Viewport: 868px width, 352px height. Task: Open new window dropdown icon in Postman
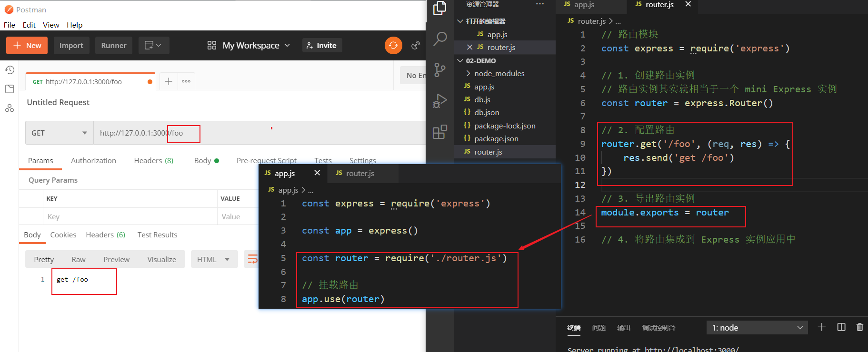click(x=154, y=45)
